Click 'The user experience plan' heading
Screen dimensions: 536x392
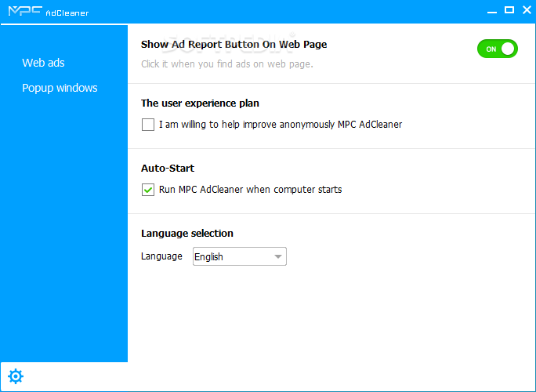coord(200,103)
